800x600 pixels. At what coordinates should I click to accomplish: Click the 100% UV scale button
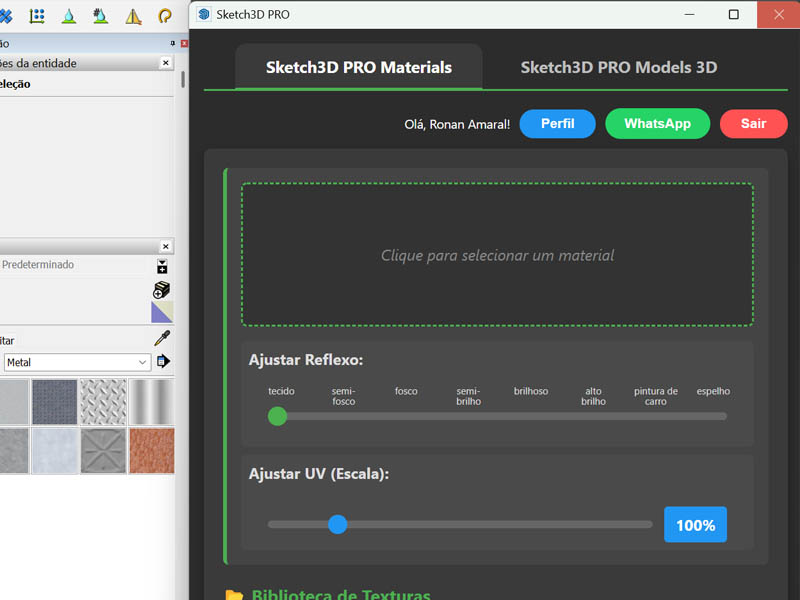coord(695,524)
